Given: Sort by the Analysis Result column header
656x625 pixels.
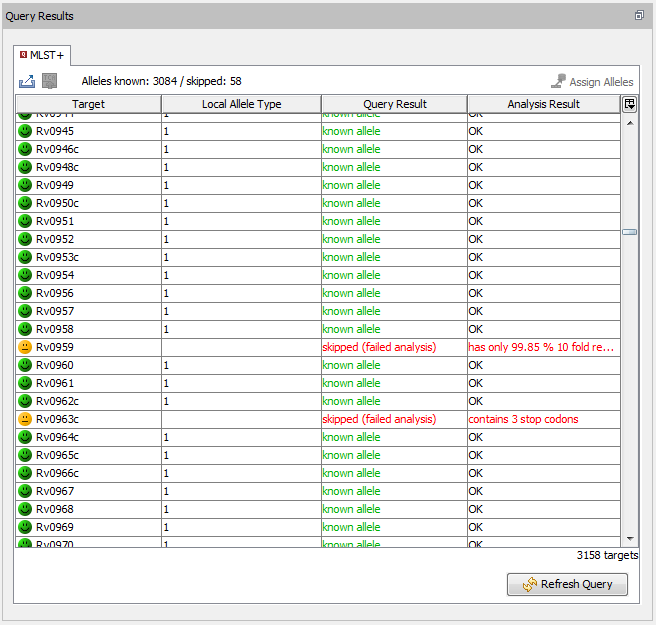Looking at the screenshot, I should click(543, 104).
